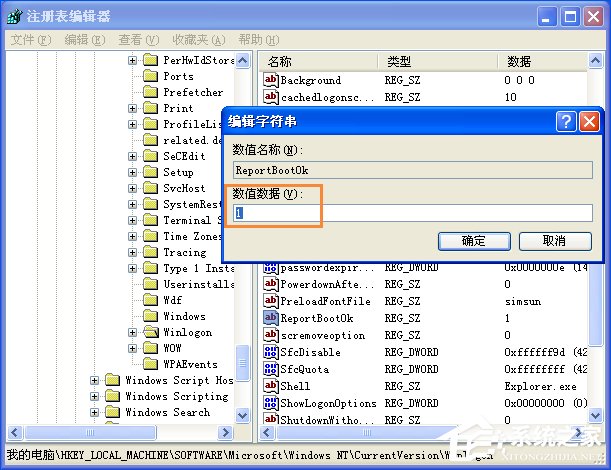This screenshot has width=611, height=470.
Task: Click the 数值数据 value input field
Action: point(413,213)
